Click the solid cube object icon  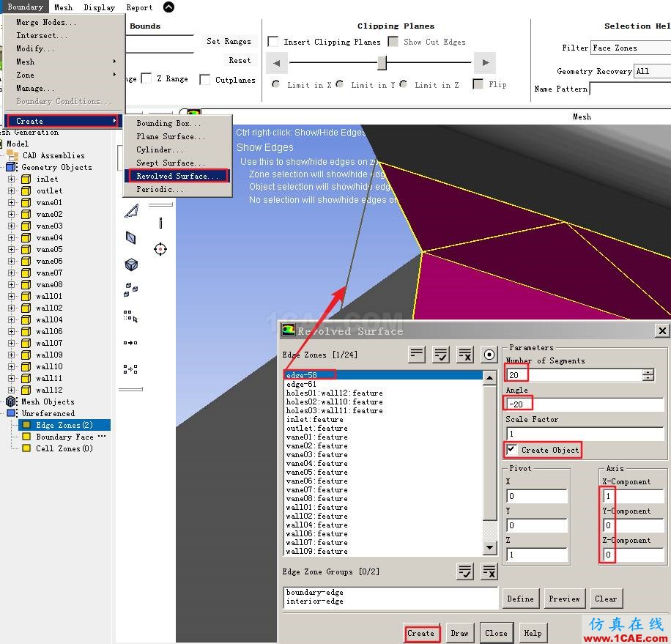pyautogui.click(x=131, y=264)
